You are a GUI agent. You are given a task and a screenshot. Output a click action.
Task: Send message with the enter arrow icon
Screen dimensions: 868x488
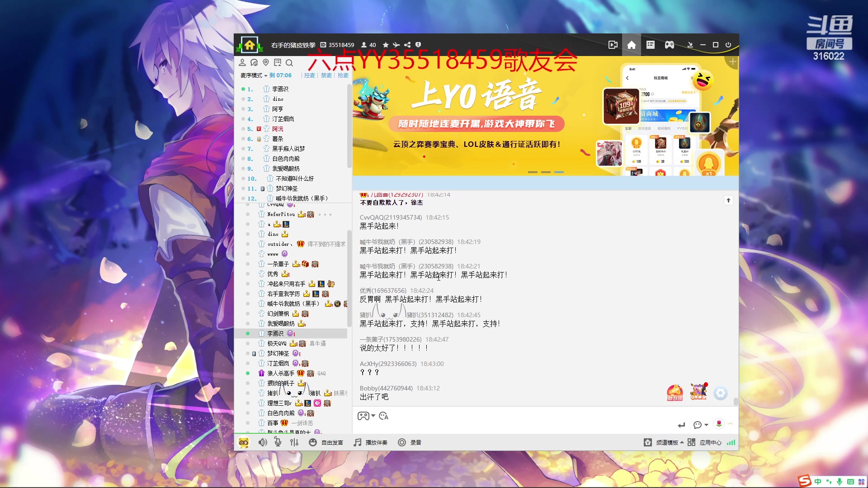pyautogui.click(x=681, y=425)
